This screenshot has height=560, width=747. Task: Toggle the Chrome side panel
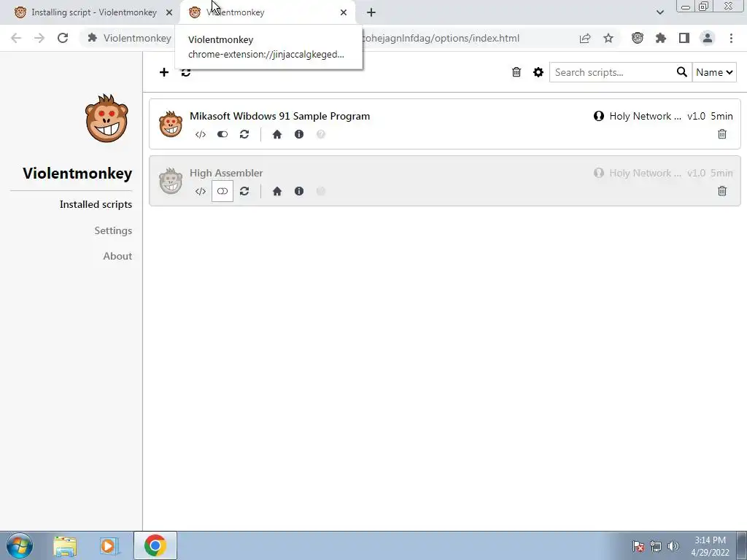tap(684, 38)
